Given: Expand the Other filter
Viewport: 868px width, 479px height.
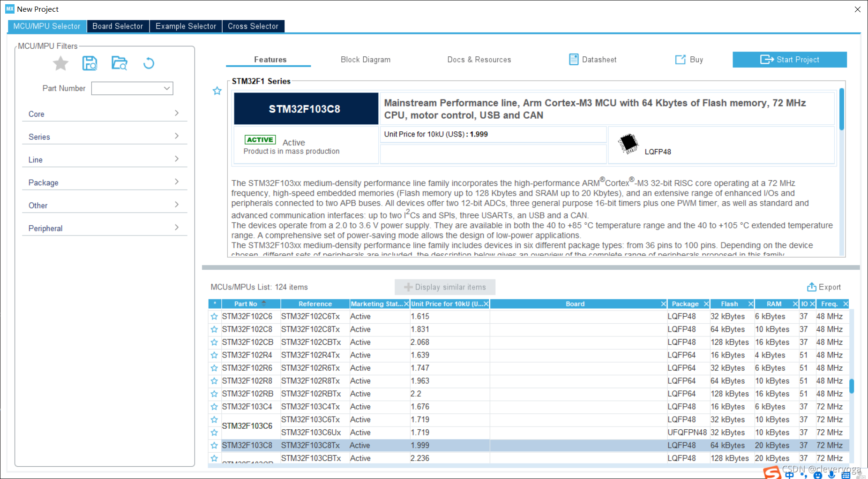Looking at the screenshot, I should click(105, 205).
